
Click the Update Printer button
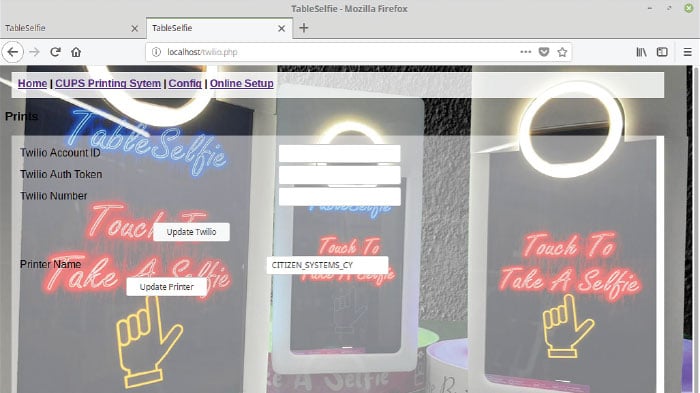click(x=167, y=287)
